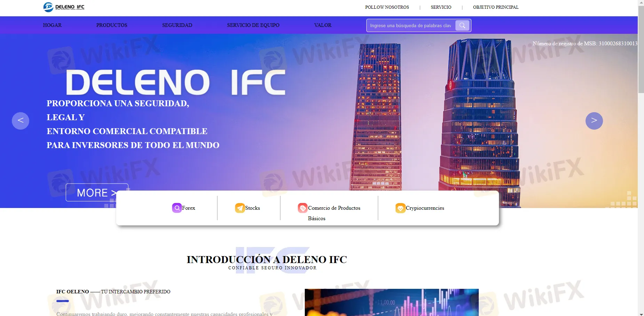The width and height of the screenshot is (644, 316).
Task: Open the SERVICIO top link
Action: [x=441, y=7]
